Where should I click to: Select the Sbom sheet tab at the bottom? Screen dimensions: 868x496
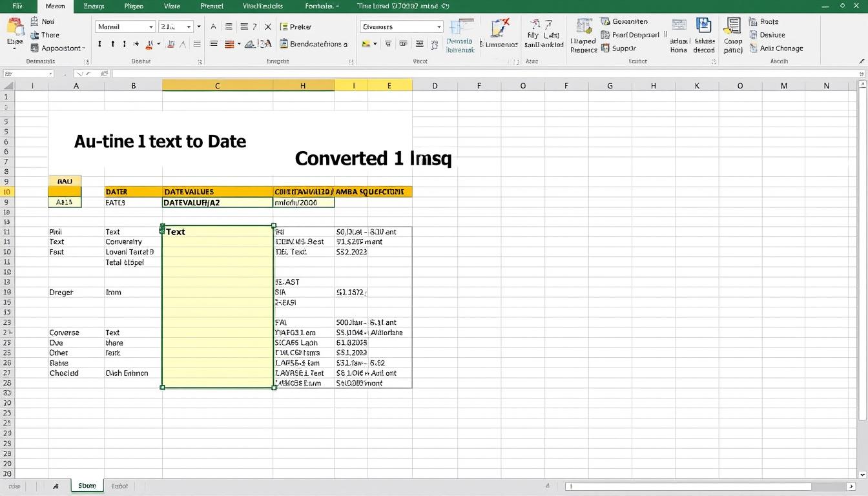pos(87,486)
